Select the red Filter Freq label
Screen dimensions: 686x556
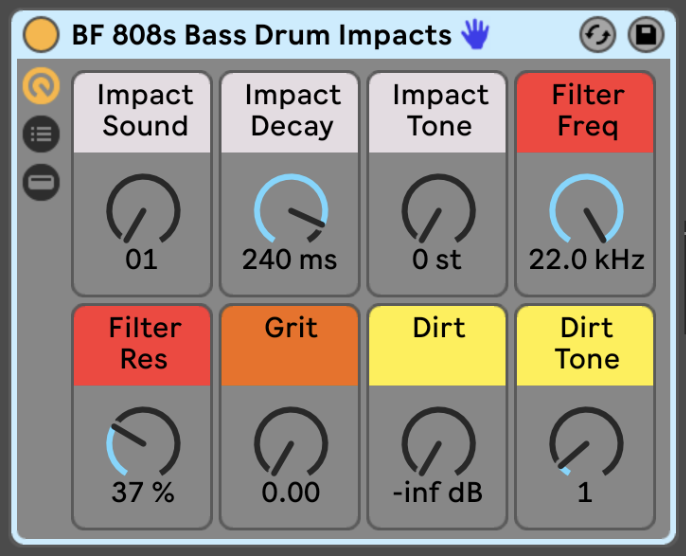click(585, 112)
